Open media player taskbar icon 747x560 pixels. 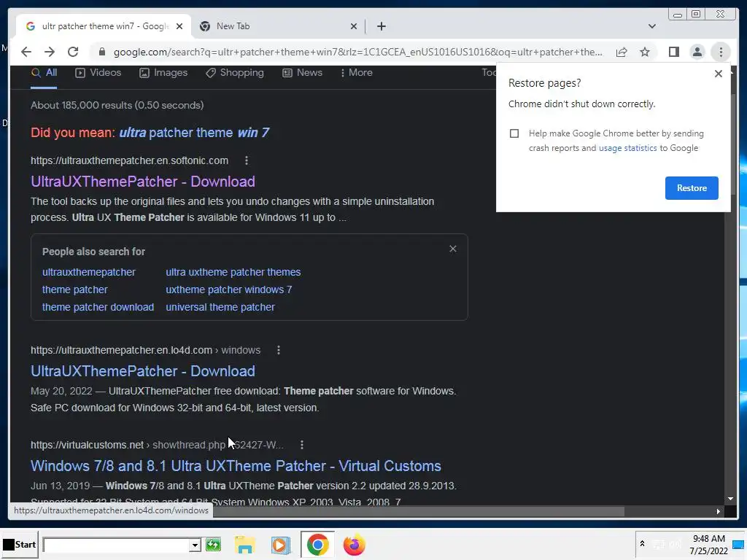[281, 545]
